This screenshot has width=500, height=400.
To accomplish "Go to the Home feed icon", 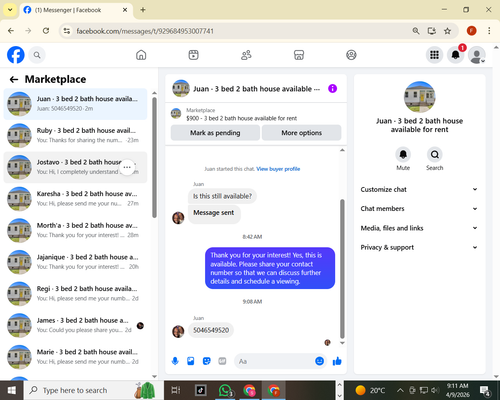I will coord(141,55).
